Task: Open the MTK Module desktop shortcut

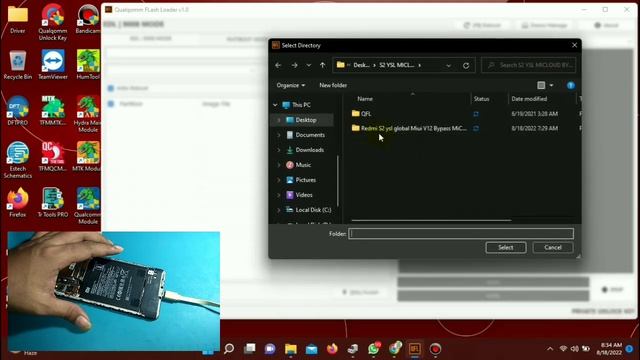Action: pyautogui.click(x=87, y=157)
